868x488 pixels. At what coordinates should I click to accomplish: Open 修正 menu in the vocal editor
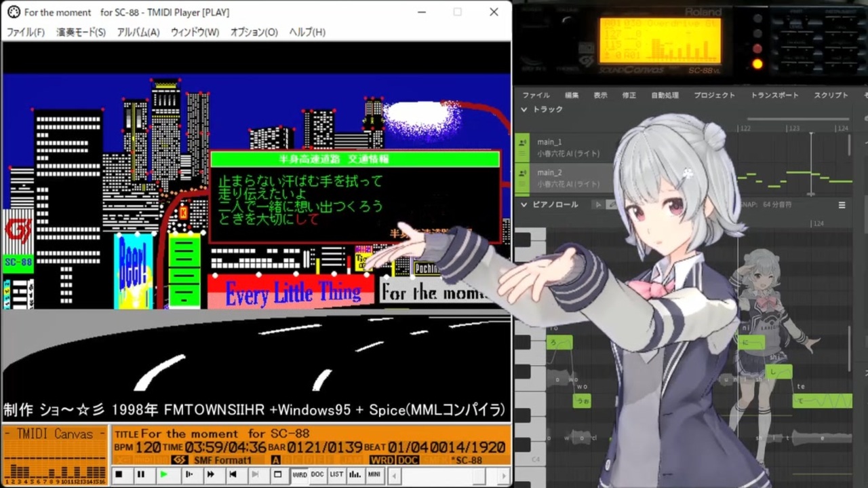pos(629,96)
